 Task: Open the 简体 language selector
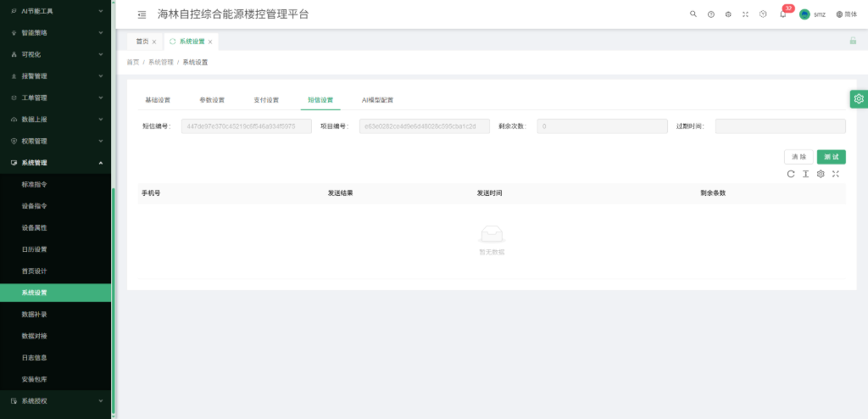click(847, 14)
